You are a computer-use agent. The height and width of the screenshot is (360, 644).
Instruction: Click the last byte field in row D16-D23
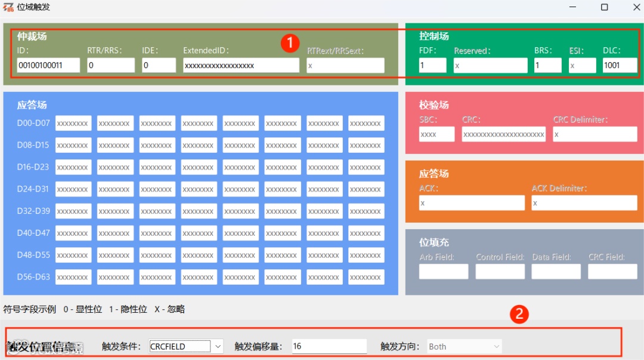tap(366, 167)
